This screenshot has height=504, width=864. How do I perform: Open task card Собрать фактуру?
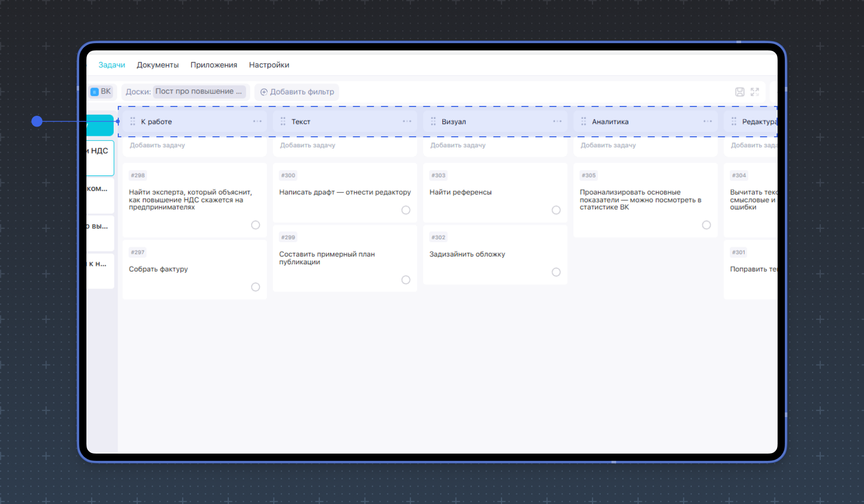194,269
